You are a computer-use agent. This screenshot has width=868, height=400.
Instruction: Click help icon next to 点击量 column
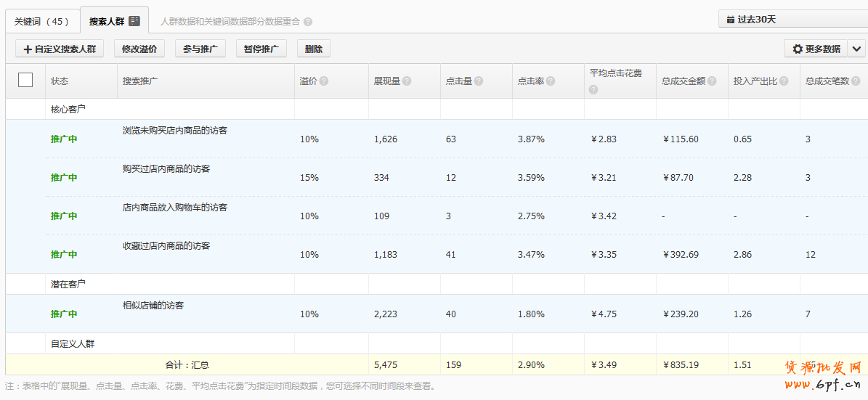click(479, 81)
